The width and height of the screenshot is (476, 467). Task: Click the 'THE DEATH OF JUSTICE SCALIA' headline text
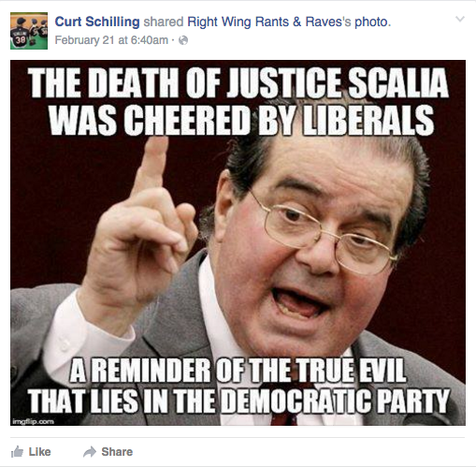coord(238,82)
